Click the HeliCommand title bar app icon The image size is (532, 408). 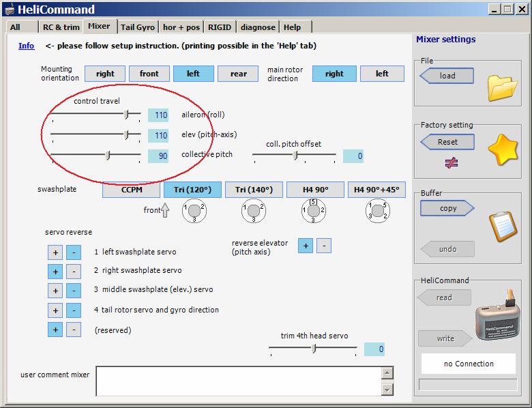tap(10, 9)
